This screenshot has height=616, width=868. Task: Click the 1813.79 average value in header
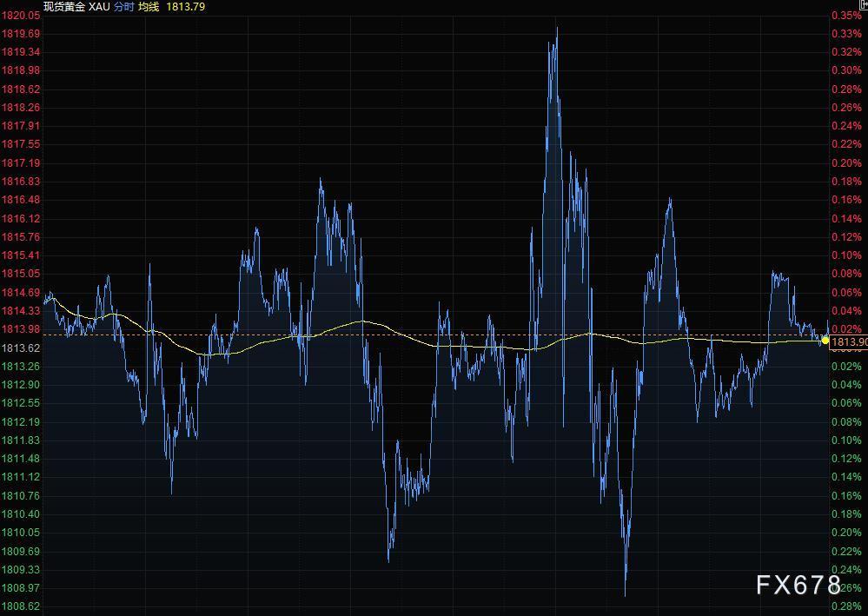pos(185,7)
